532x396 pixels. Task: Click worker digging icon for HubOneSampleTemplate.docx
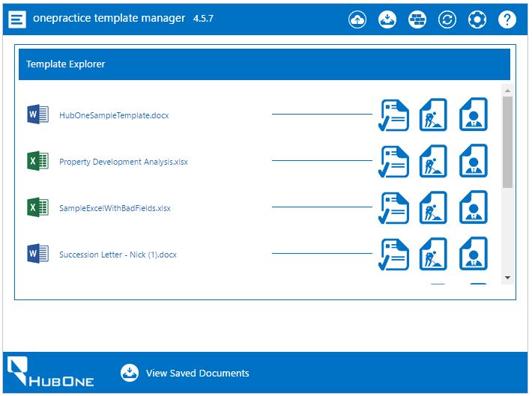coord(433,115)
